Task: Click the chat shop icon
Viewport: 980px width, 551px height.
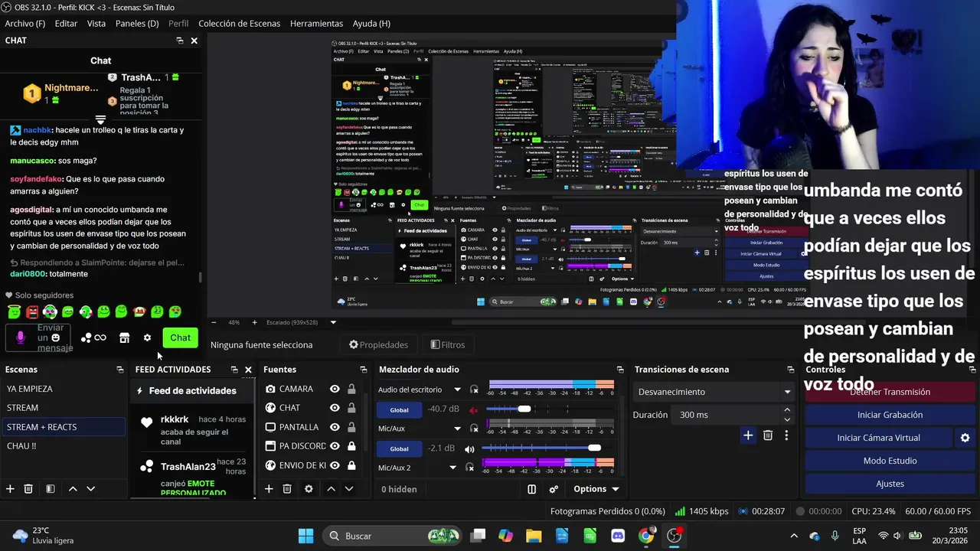Action: click(x=124, y=337)
